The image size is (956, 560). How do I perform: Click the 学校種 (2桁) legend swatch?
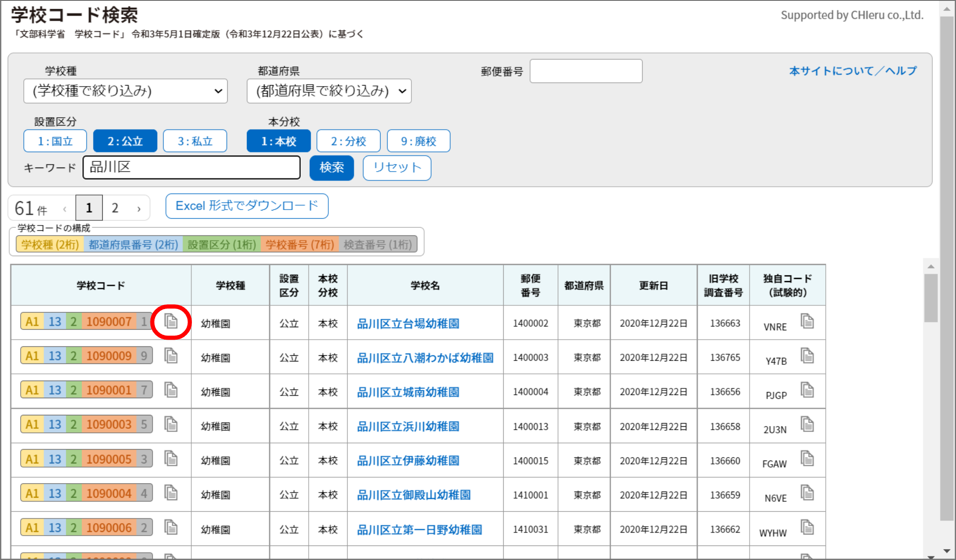click(x=50, y=244)
